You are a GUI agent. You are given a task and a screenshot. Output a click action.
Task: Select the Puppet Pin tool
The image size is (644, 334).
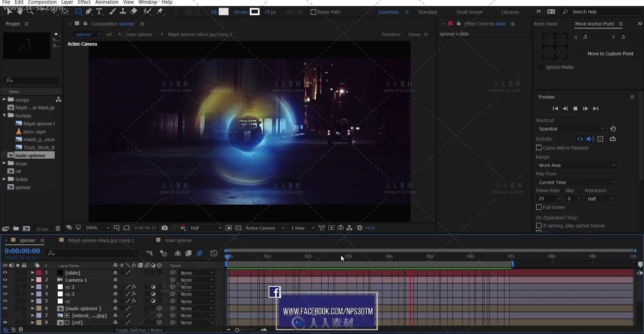point(160,11)
